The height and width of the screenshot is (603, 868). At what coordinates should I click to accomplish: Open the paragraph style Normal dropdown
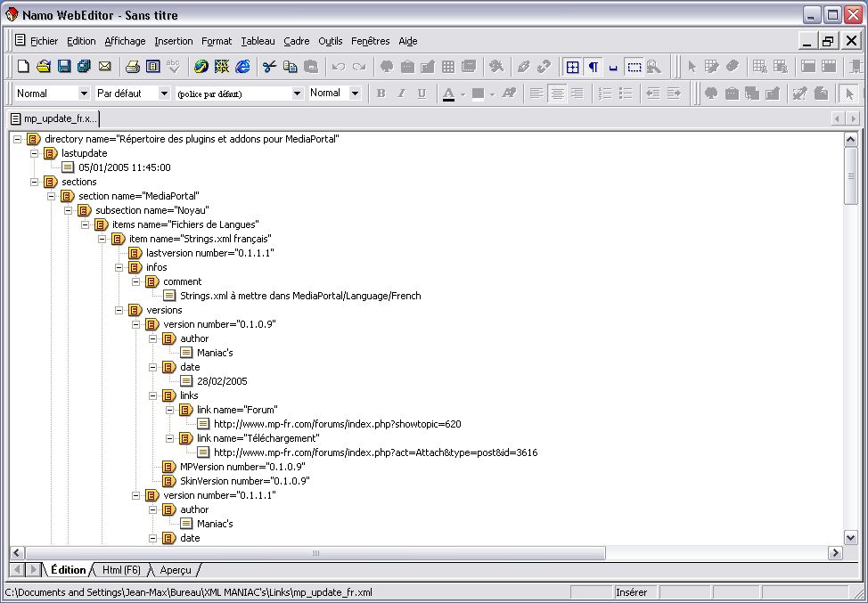52,94
